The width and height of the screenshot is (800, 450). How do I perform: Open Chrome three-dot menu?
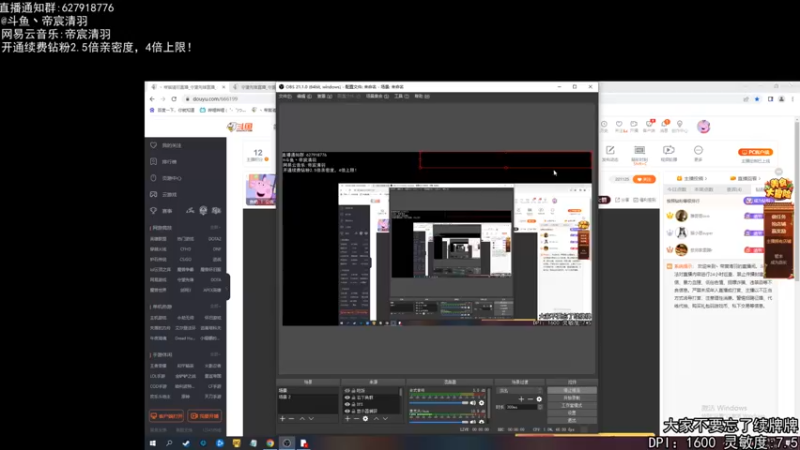[x=792, y=99]
